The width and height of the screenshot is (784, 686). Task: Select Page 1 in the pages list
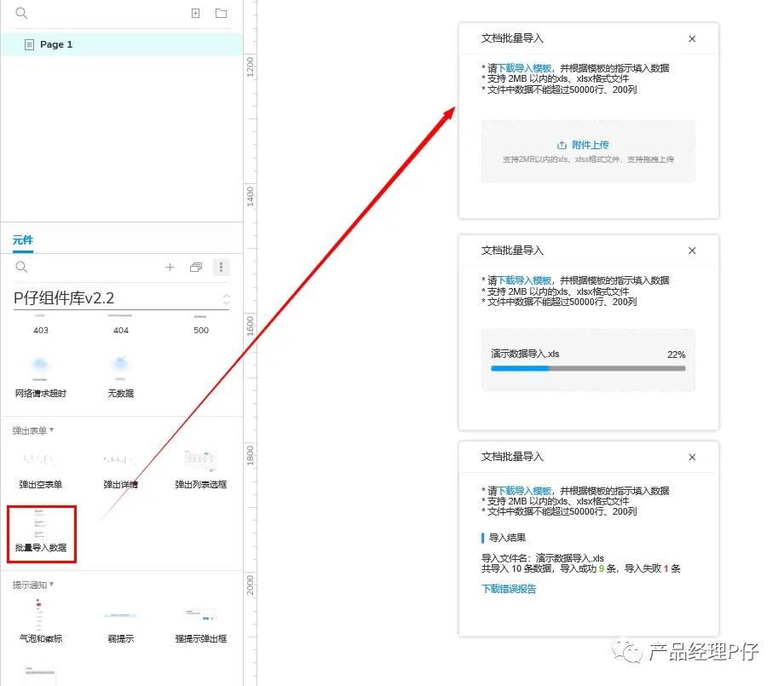[56, 44]
